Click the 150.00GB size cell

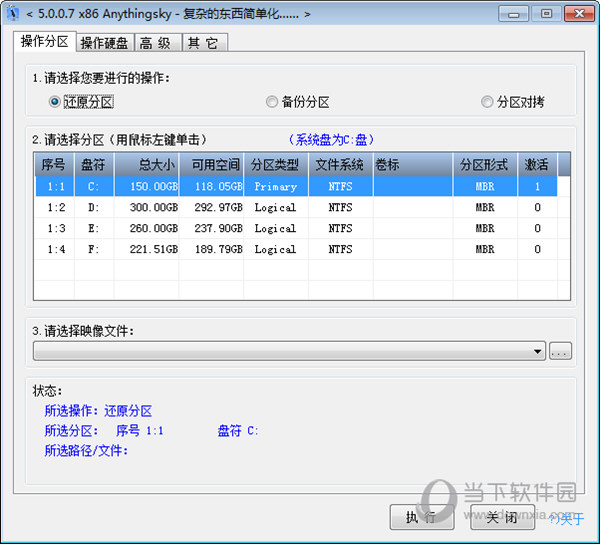coord(147,187)
